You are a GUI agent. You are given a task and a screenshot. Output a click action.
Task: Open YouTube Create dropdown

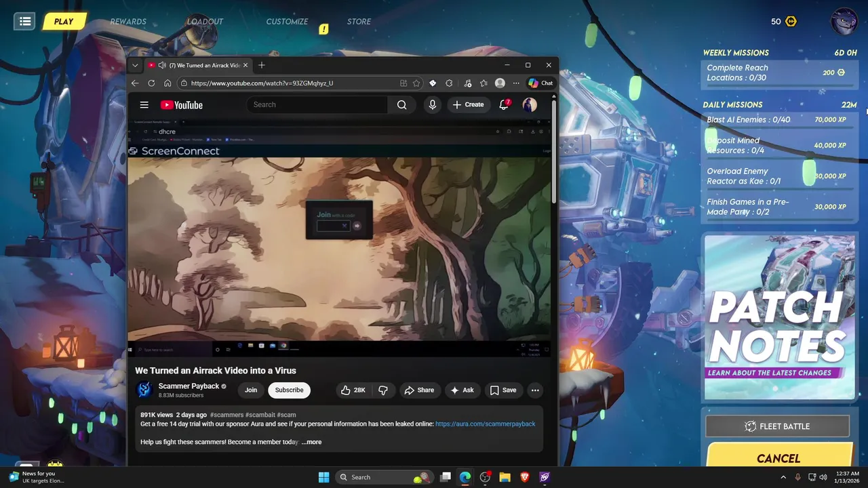coord(468,104)
